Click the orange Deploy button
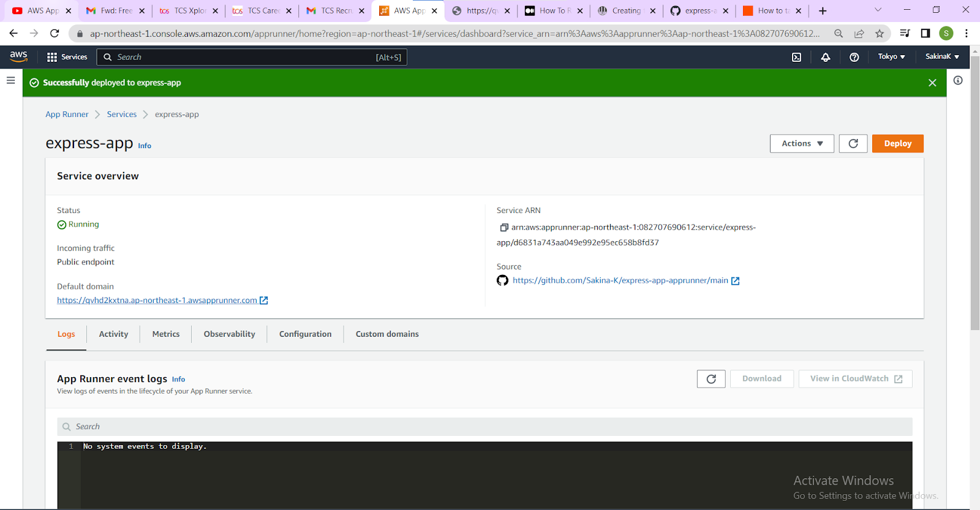 pyautogui.click(x=898, y=143)
